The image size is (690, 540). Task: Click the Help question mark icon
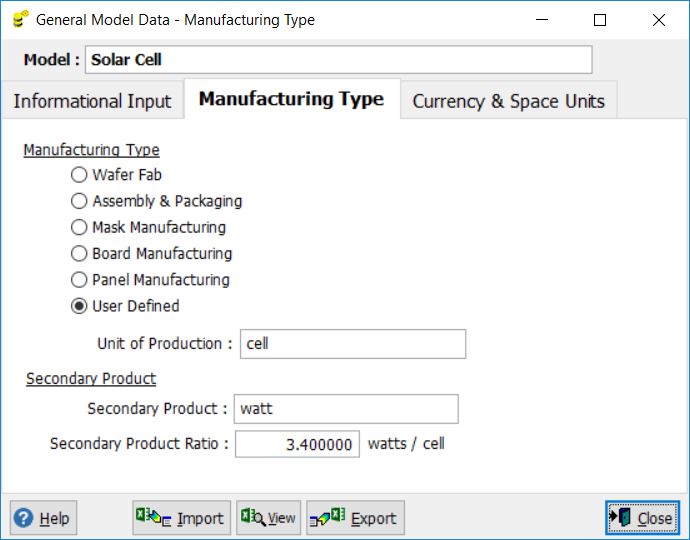click(x=23, y=518)
